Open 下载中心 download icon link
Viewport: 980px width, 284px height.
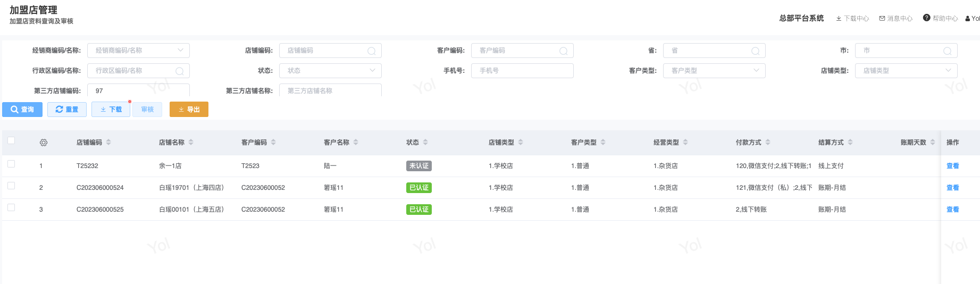point(839,19)
